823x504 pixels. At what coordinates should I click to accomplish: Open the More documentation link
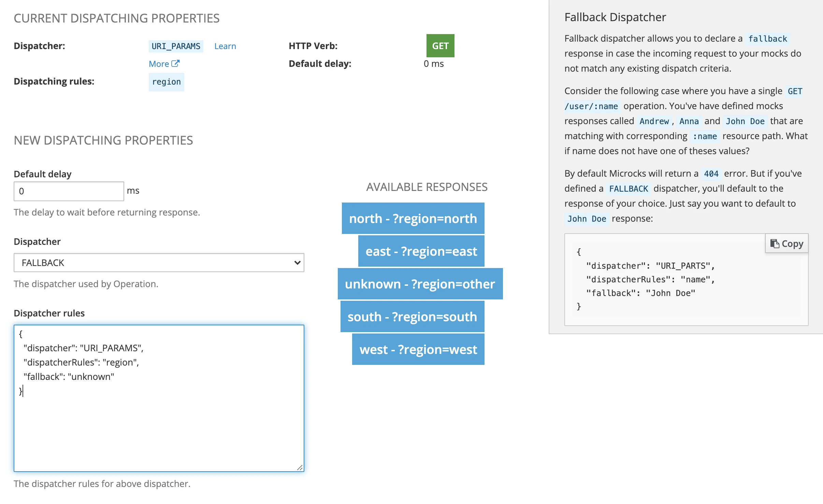pos(159,64)
